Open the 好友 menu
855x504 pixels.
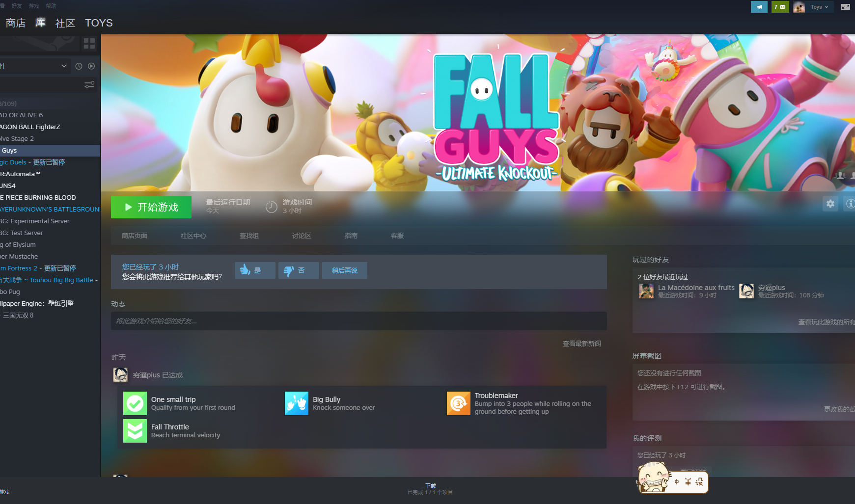17,6
